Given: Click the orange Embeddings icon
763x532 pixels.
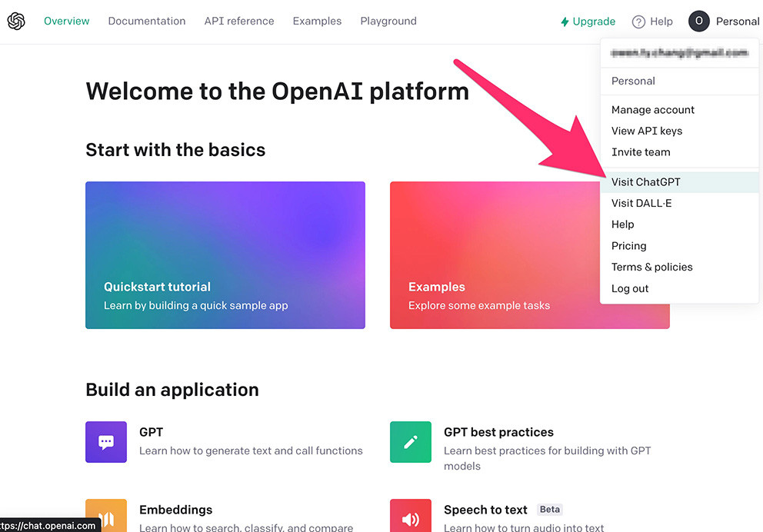Looking at the screenshot, I should (106, 515).
